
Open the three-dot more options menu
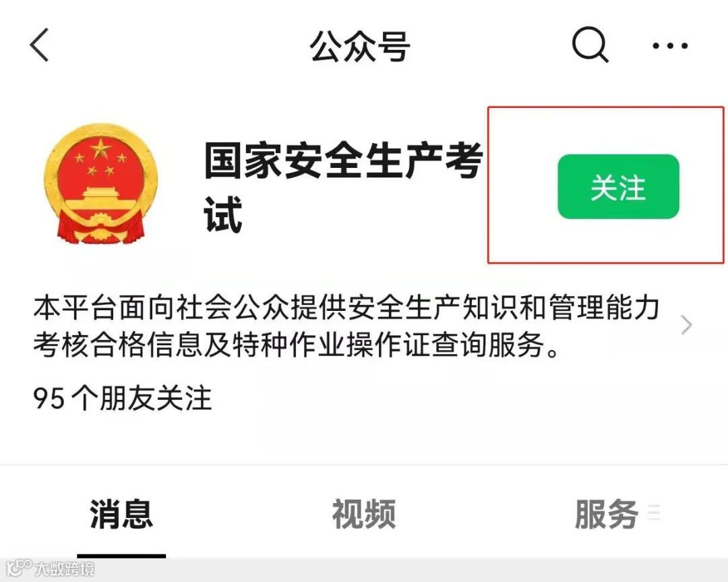[x=670, y=45]
